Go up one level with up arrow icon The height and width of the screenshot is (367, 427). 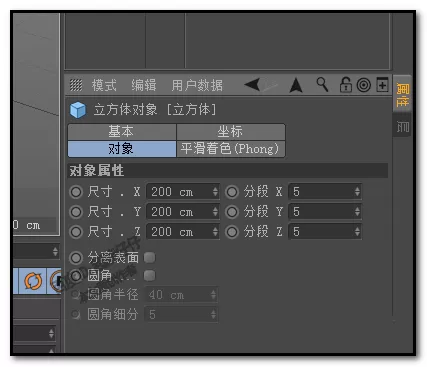(x=296, y=85)
